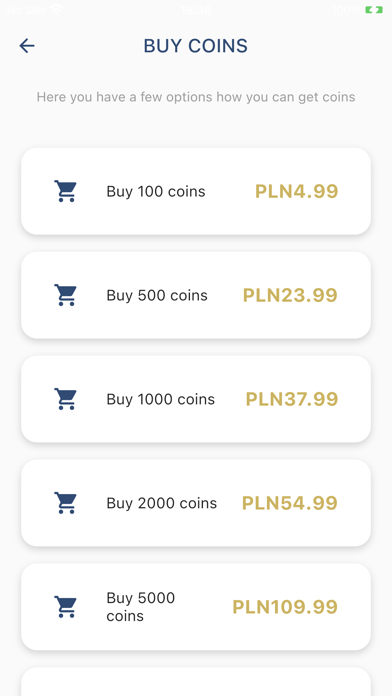The height and width of the screenshot is (696, 392).
Task: Select the Buy 5000 coins label
Action: click(141, 607)
